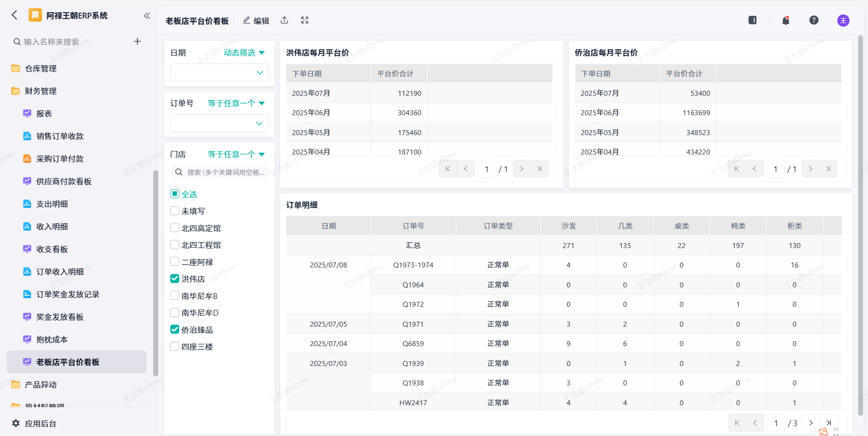Collapse the sidebar with double-chevron icon
This screenshot has width=868, height=436.
click(147, 15)
